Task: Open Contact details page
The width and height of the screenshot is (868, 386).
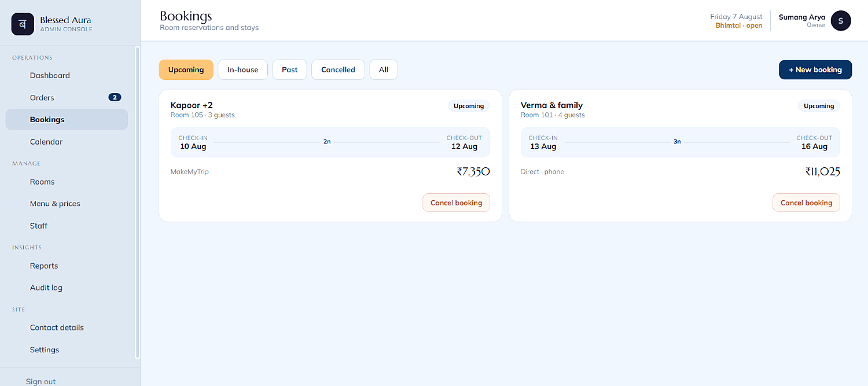Action: (x=57, y=328)
